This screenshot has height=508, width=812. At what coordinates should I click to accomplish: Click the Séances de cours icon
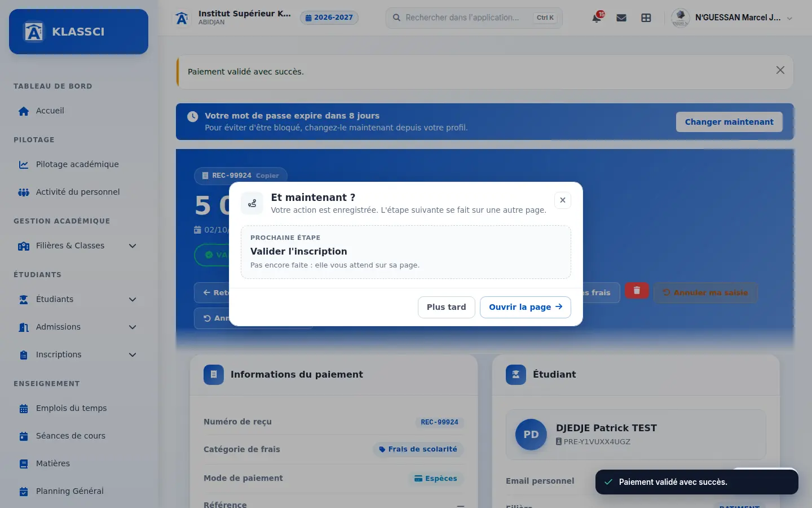pyautogui.click(x=24, y=436)
